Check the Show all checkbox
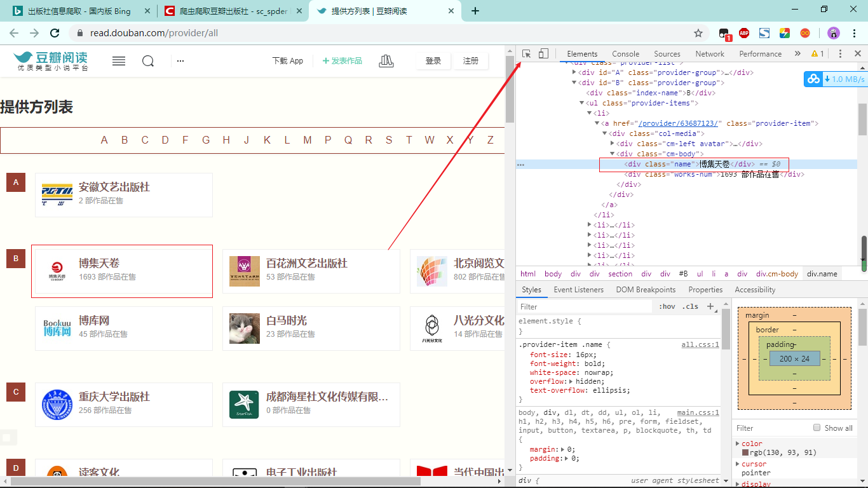The image size is (868, 488). pyautogui.click(x=817, y=428)
